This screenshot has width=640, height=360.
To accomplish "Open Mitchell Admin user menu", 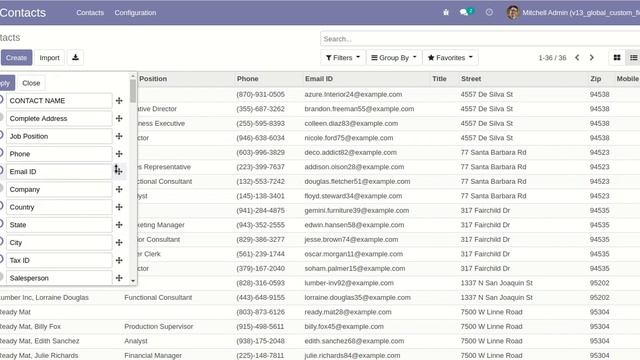I will pyautogui.click(x=573, y=13).
